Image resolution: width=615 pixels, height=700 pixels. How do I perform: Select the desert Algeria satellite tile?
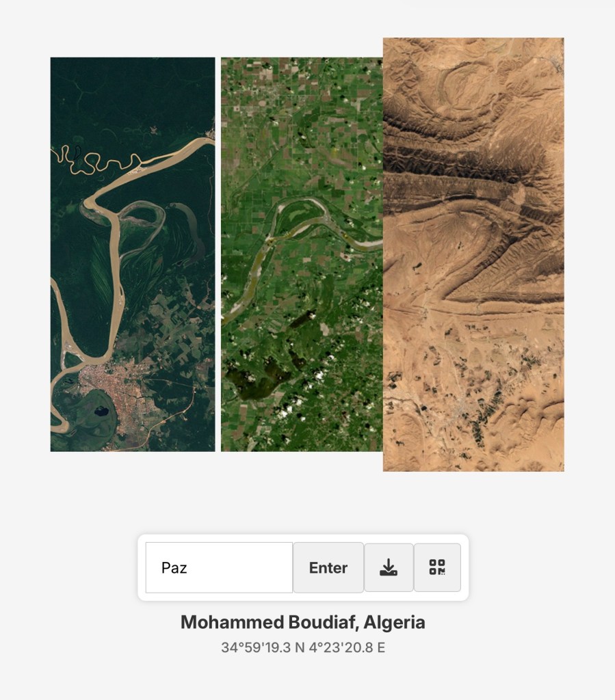pos(473,254)
